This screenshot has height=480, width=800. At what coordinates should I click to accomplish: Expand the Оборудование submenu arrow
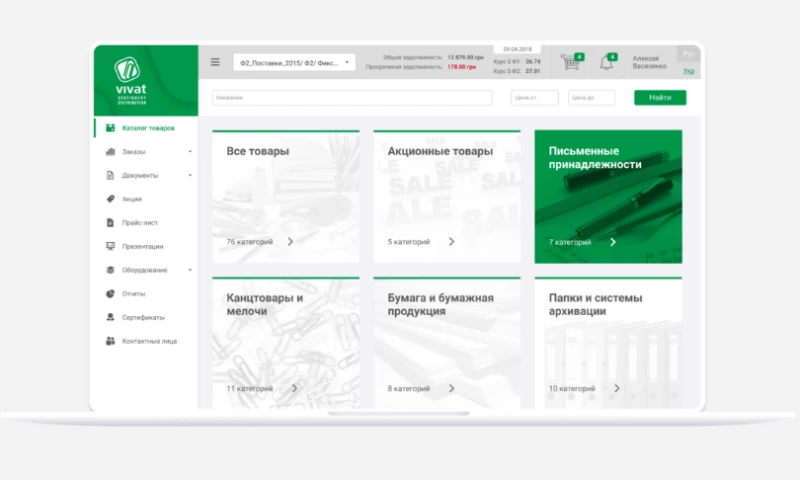pos(190,270)
